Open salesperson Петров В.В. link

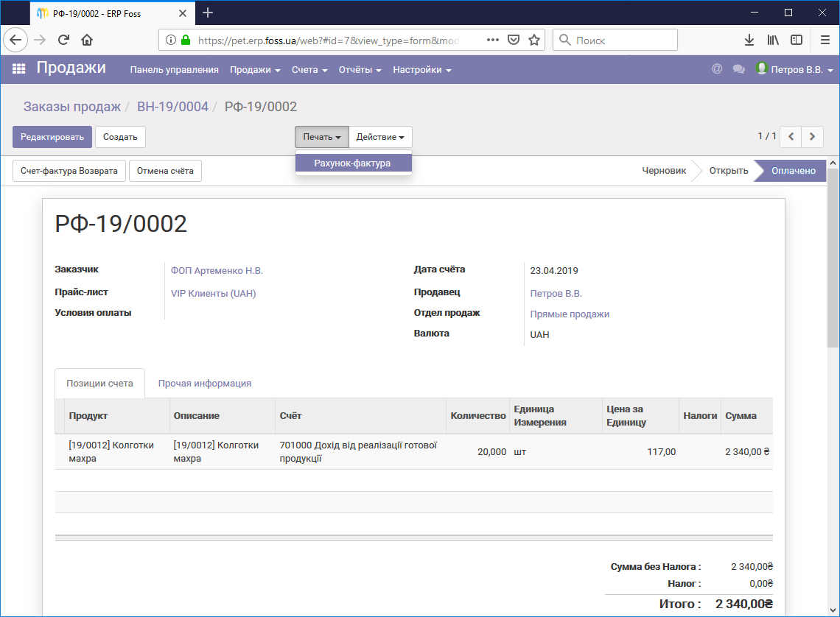[x=556, y=293]
